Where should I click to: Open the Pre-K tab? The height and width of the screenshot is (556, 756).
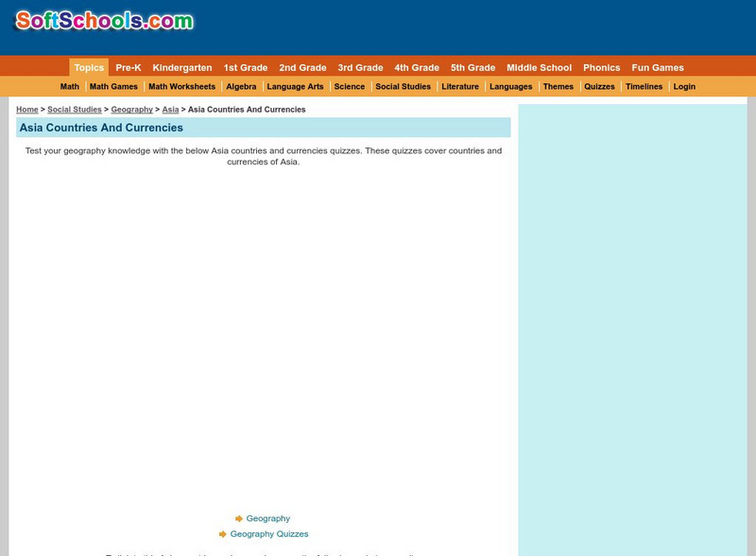pos(129,67)
